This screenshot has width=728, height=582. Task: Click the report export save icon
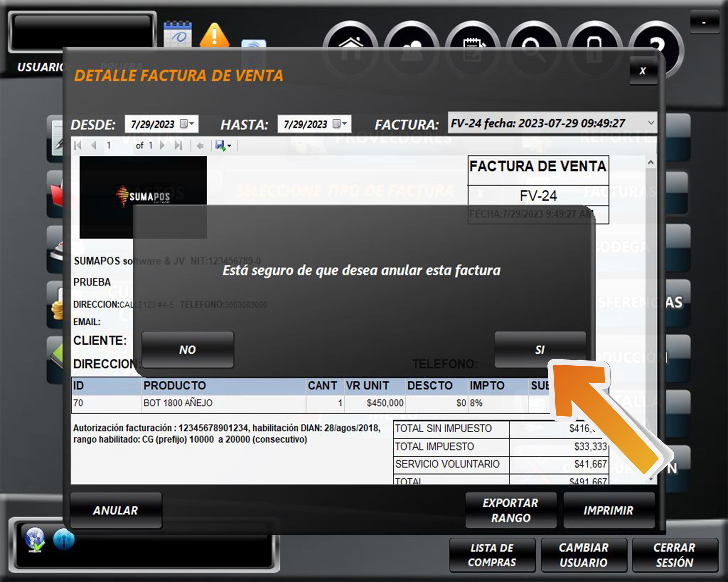pyautogui.click(x=221, y=146)
